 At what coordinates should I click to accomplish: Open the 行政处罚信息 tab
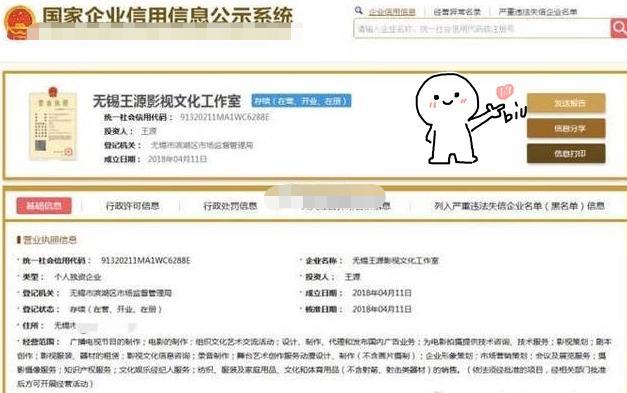pyautogui.click(x=230, y=206)
